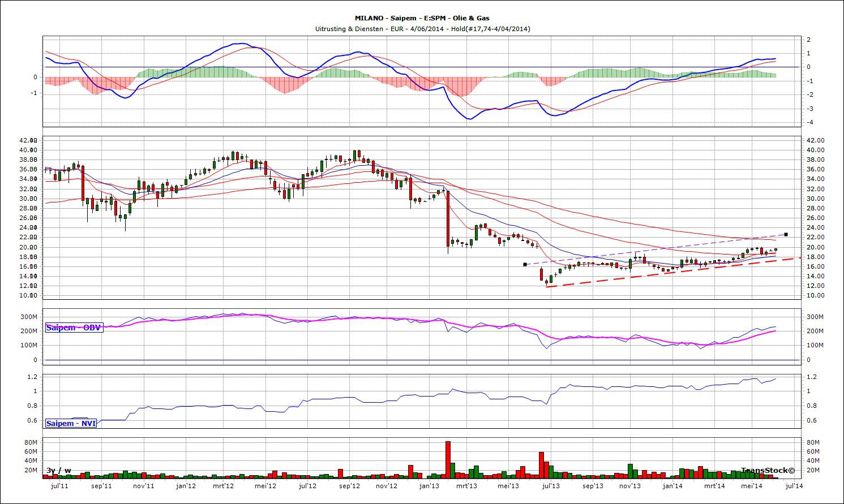Click the 'jul'11' date label on the time axis

pyautogui.click(x=60, y=485)
